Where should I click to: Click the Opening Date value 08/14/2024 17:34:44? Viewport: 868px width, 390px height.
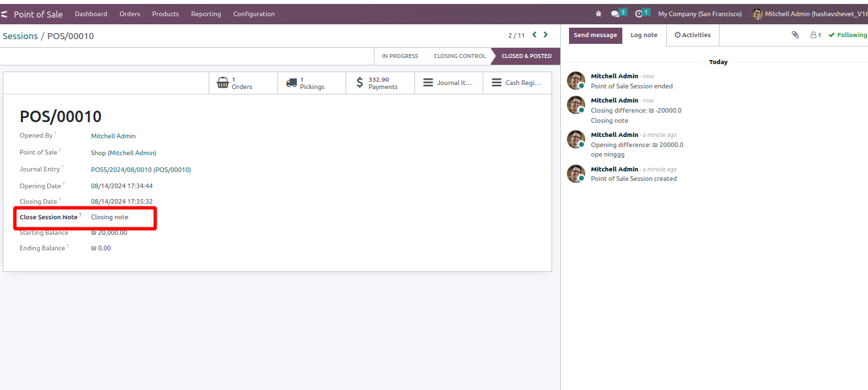pos(121,186)
